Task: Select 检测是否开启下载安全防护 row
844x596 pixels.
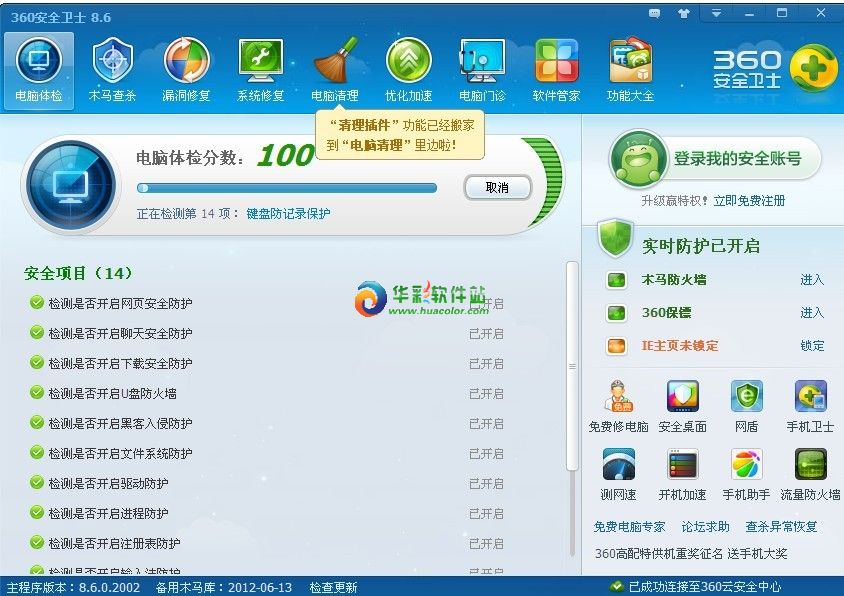Action: coord(266,363)
